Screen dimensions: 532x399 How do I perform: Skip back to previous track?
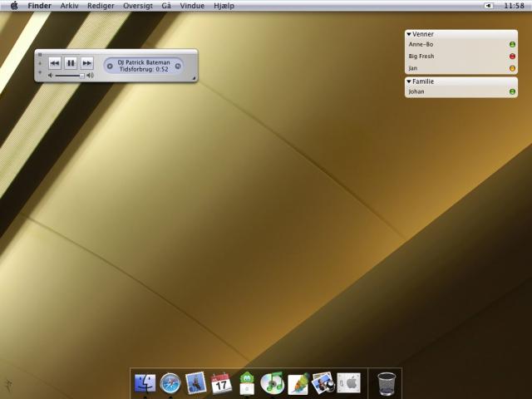(x=55, y=63)
